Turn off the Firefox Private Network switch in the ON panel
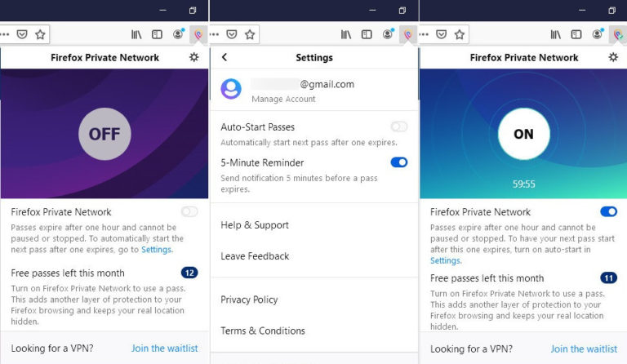This screenshot has width=627, height=364. [x=608, y=211]
